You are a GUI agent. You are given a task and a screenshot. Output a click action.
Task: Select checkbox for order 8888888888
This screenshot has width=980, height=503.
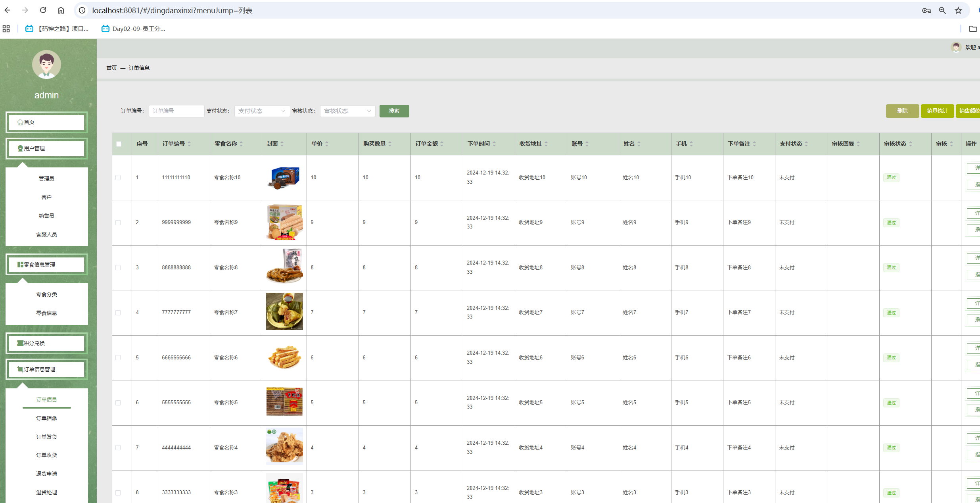[118, 268]
